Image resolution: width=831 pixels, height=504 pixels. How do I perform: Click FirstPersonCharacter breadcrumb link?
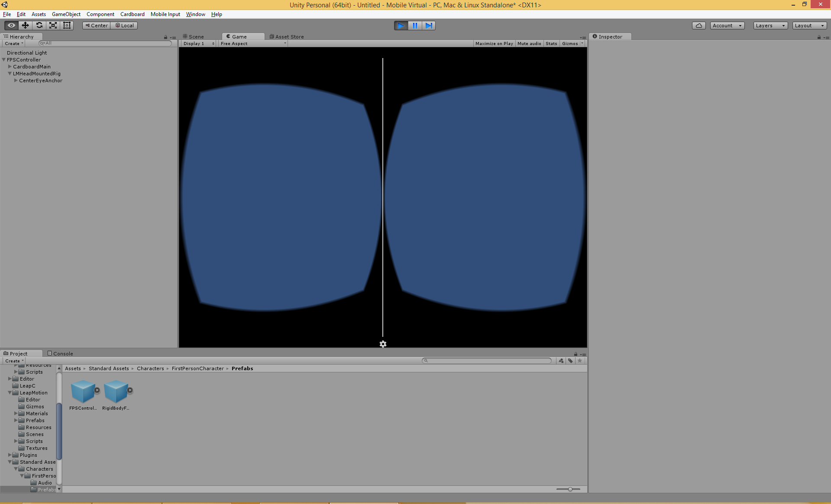coord(198,368)
